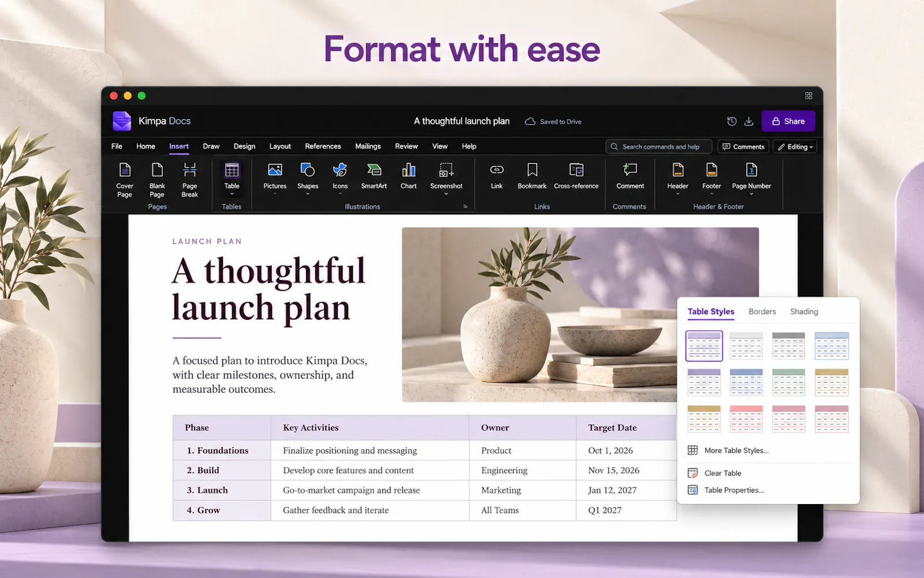Apply the selected lavender table style
This screenshot has width=924, height=578.
tap(704, 346)
